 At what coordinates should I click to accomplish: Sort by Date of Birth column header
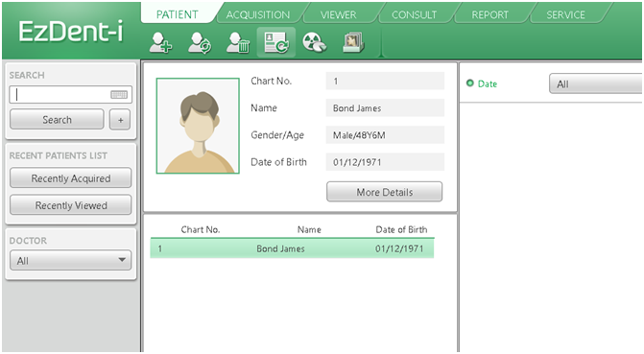coord(401,229)
